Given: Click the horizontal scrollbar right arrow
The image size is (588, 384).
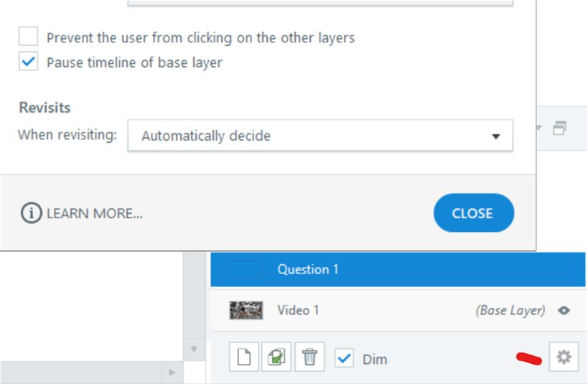Looking at the screenshot, I should coord(172,373).
